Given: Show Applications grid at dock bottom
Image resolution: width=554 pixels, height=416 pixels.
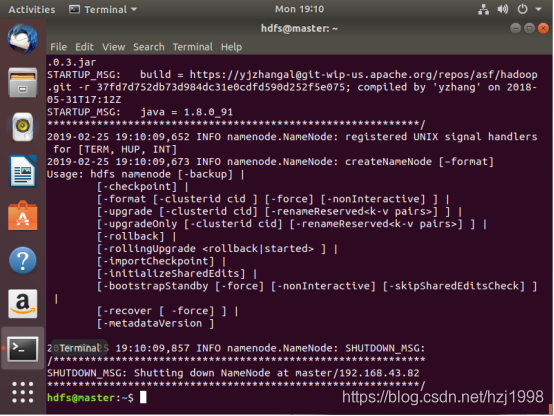Looking at the screenshot, I should (23, 392).
